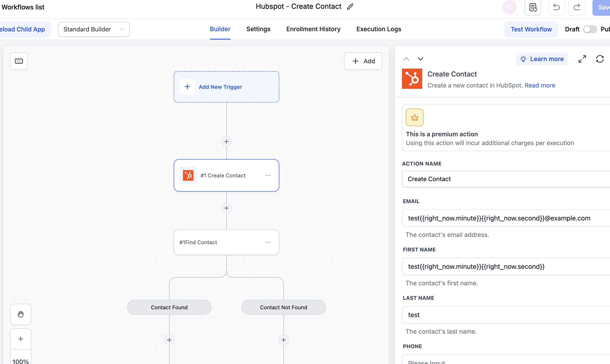Refresh the Create Contact action panel
610x364 pixels.
600,59
